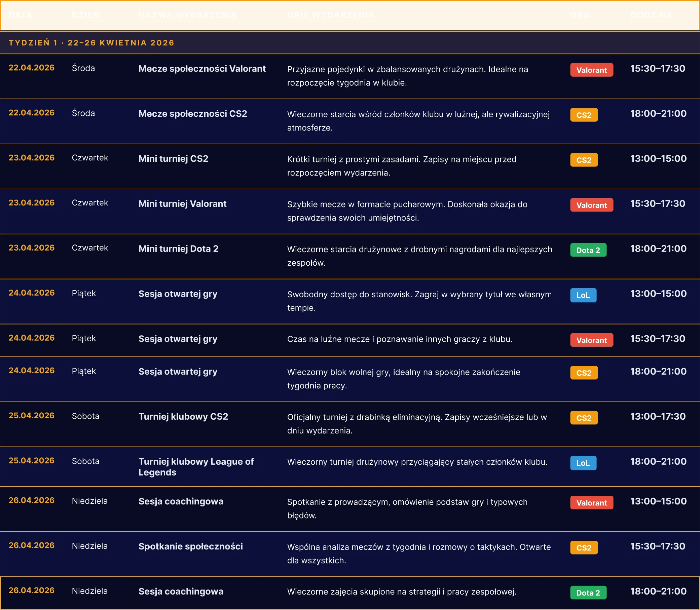This screenshot has height=610, width=700.
Task: Click CS2 badge in 'Mini turniej CS2' row
Action: pyautogui.click(x=584, y=160)
